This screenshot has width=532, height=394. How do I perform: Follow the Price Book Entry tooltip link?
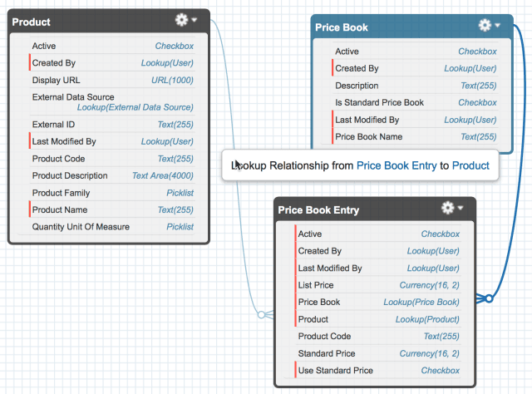tap(397, 165)
